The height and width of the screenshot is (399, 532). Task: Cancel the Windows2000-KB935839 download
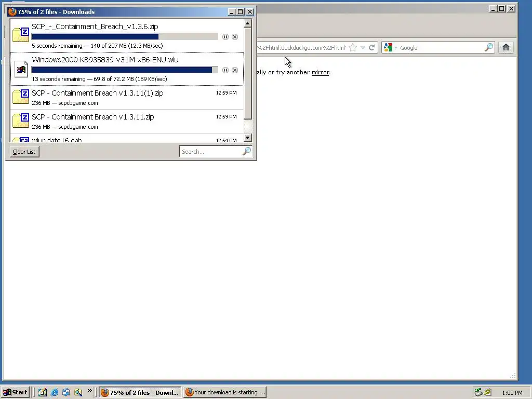coord(235,70)
